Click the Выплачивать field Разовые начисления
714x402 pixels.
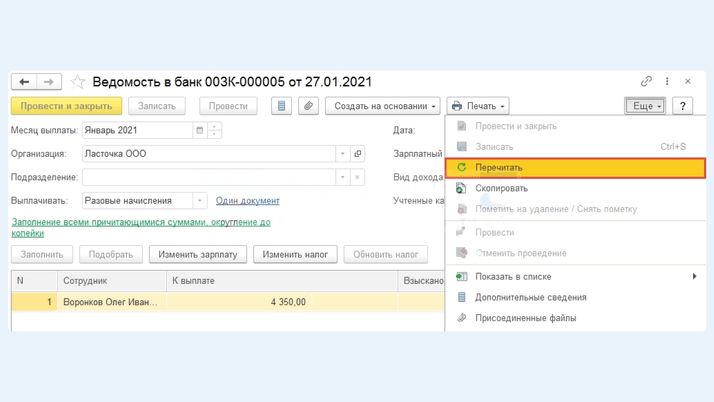[138, 201]
